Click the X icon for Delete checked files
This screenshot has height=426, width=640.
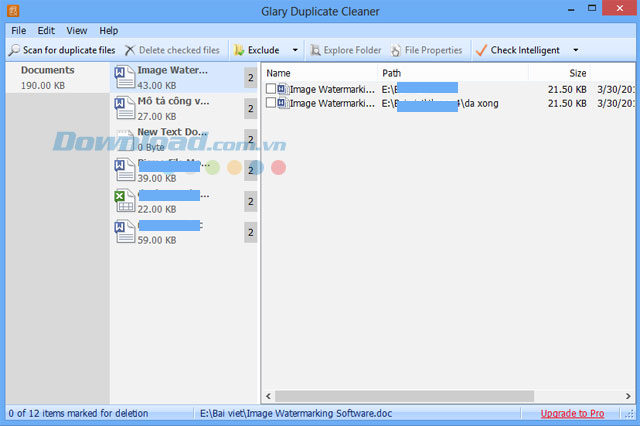(x=130, y=50)
